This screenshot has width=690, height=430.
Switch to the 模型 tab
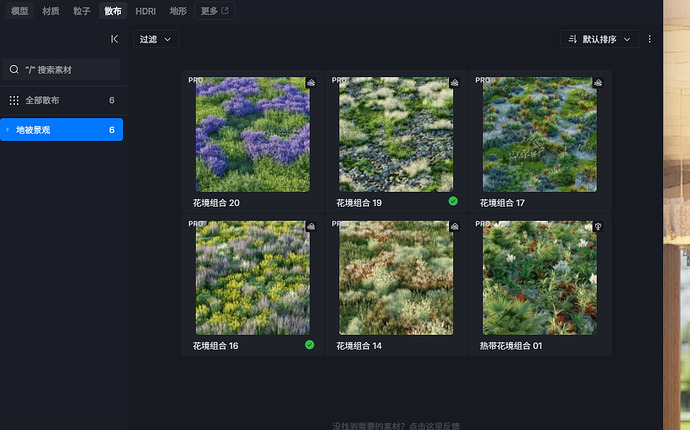(x=20, y=11)
